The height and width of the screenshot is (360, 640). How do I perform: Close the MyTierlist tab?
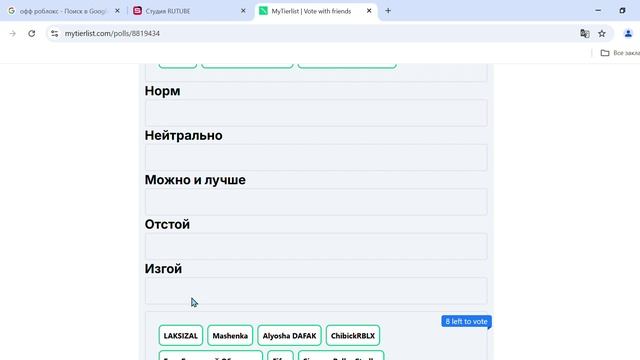[369, 11]
